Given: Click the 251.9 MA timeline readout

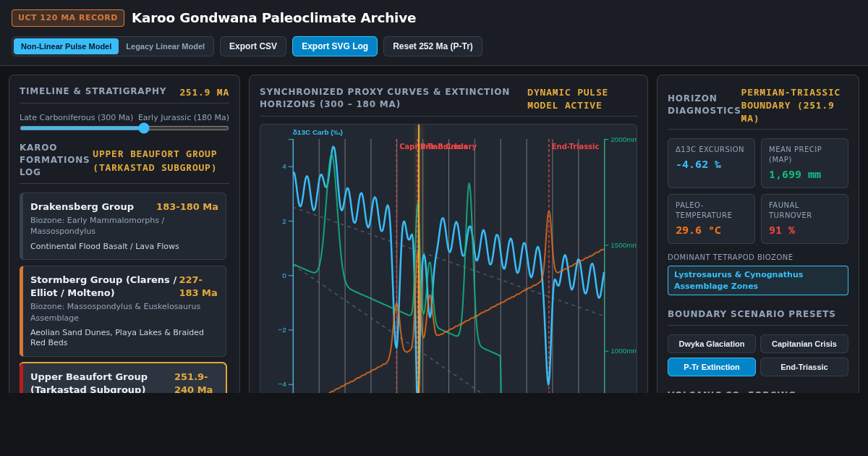Looking at the screenshot, I should coord(204,93).
